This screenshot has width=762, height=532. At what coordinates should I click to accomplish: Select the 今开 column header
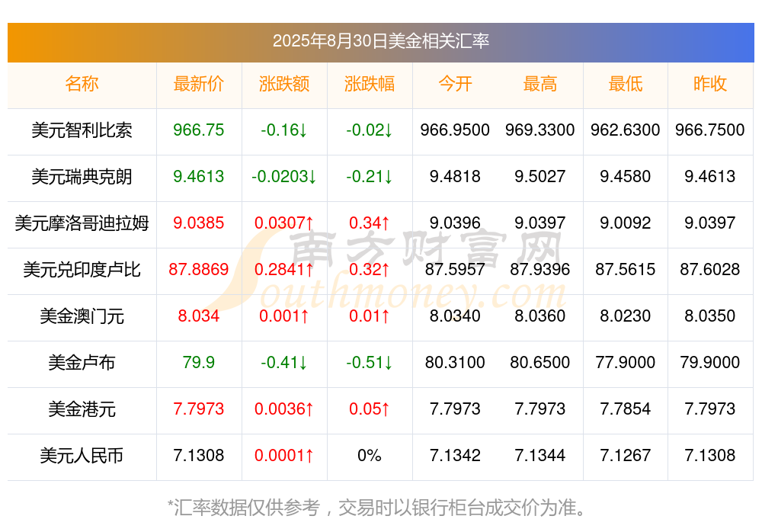[455, 84]
